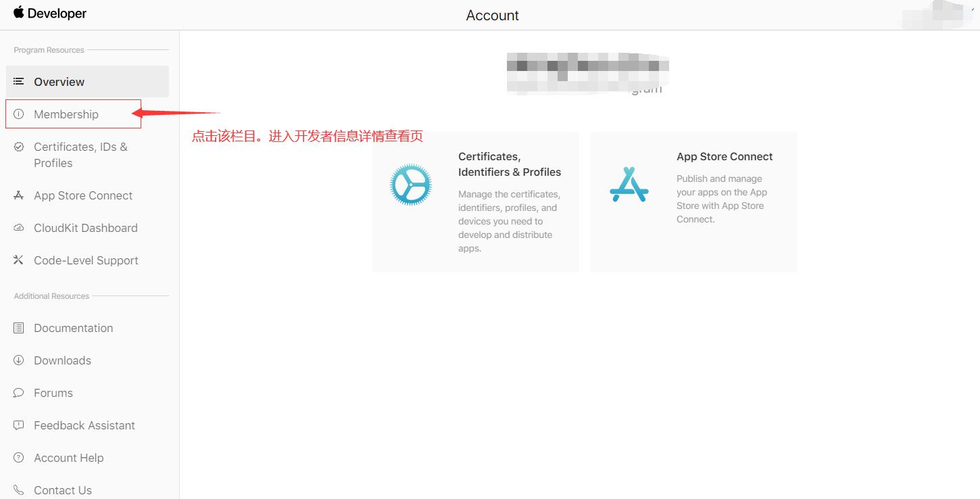Click the certificate badge icon in sidebar
Viewport: 980px width, 499px height.
[19, 147]
